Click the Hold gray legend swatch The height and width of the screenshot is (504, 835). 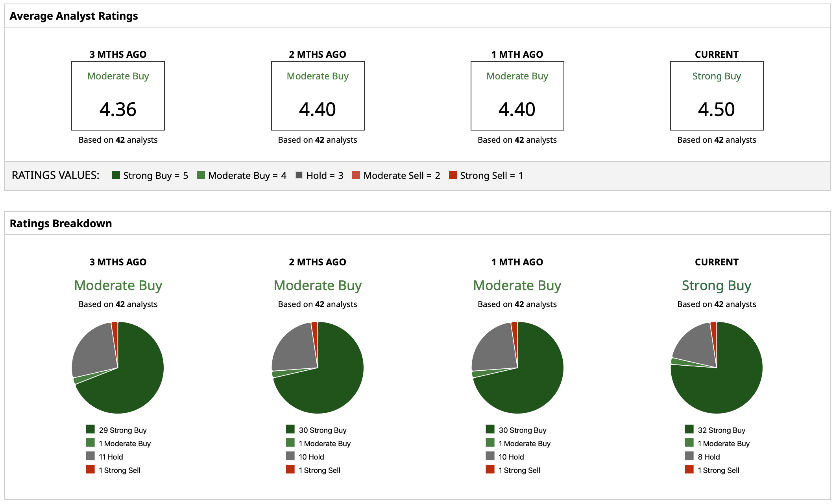point(299,175)
